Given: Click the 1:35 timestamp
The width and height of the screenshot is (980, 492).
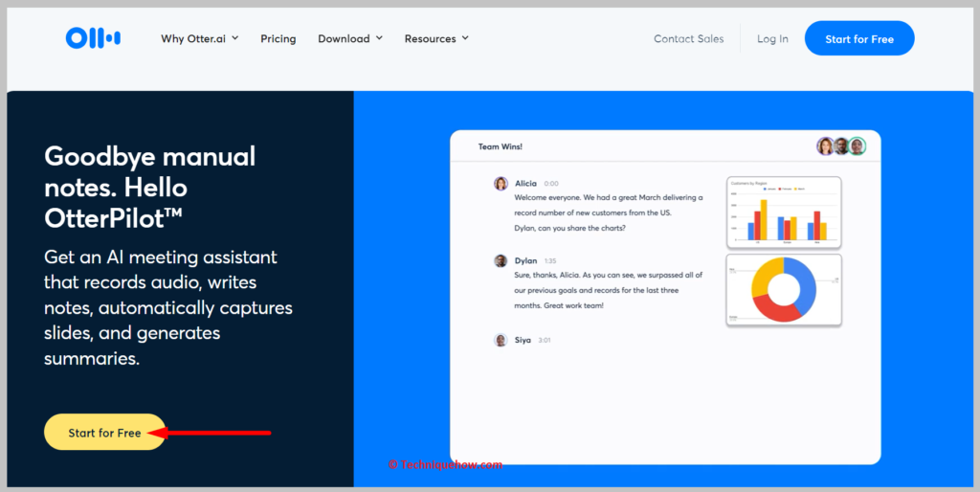Looking at the screenshot, I should point(550,261).
